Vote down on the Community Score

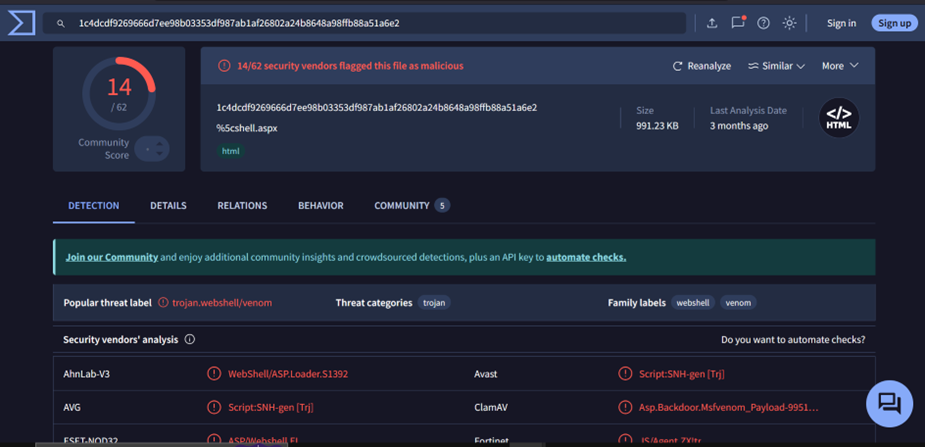[x=159, y=154]
